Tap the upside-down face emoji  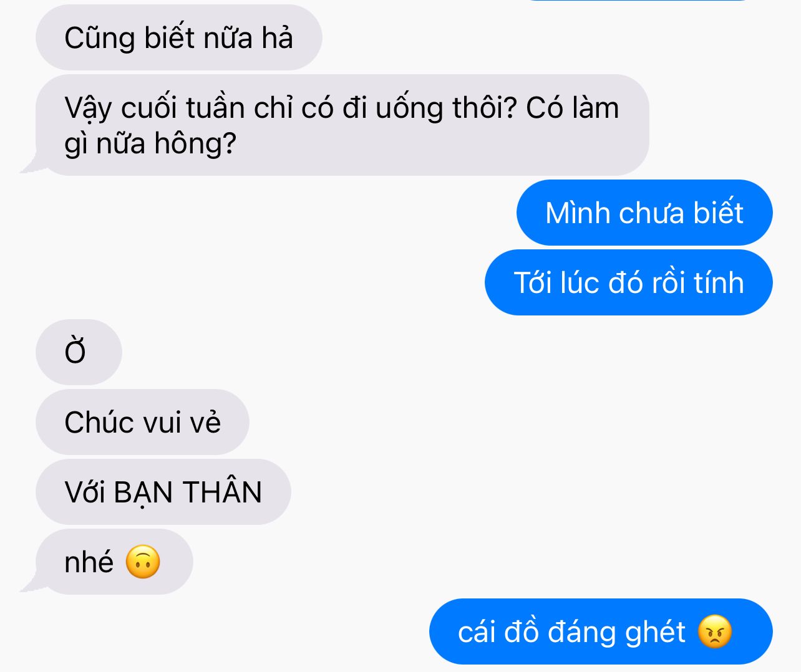143,562
